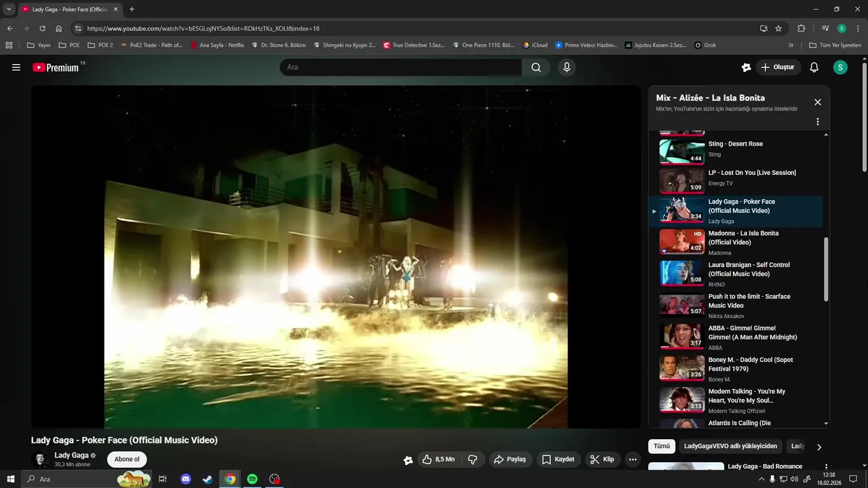The image size is (868, 488).
Task: Subscribe using the Abone ol button
Action: 127,460
